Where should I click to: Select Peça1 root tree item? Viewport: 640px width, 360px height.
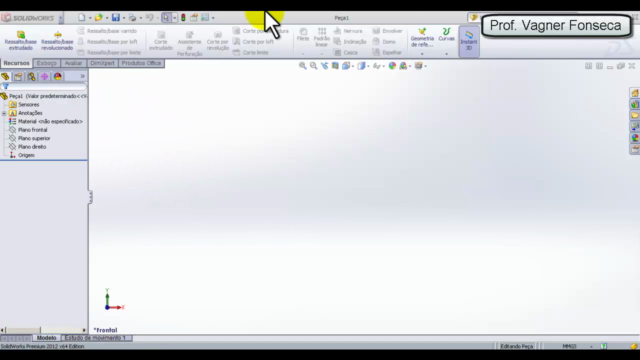[x=44, y=96]
